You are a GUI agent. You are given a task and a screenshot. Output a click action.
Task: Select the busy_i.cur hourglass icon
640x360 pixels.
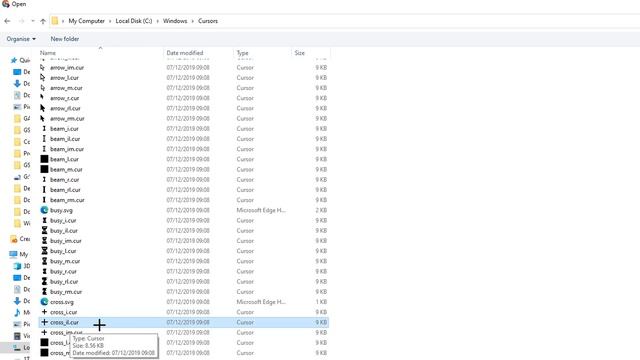click(x=44, y=220)
